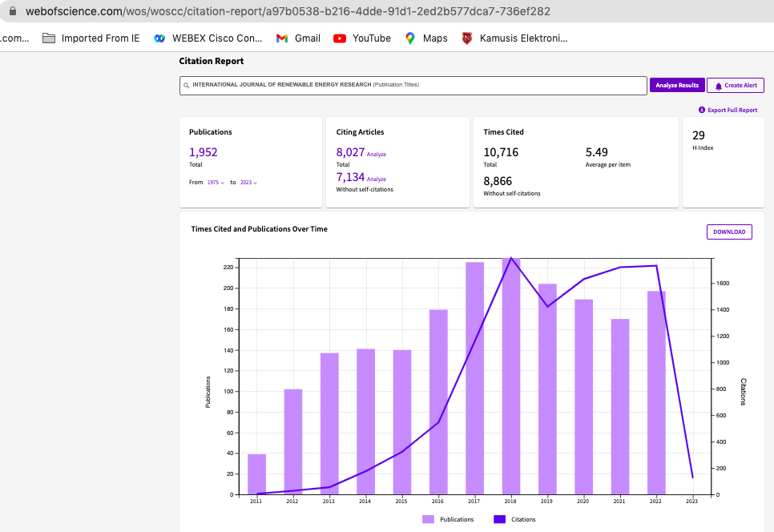Click the 29 H-Index value
Viewport: 774px width, 532px height.
(x=699, y=135)
